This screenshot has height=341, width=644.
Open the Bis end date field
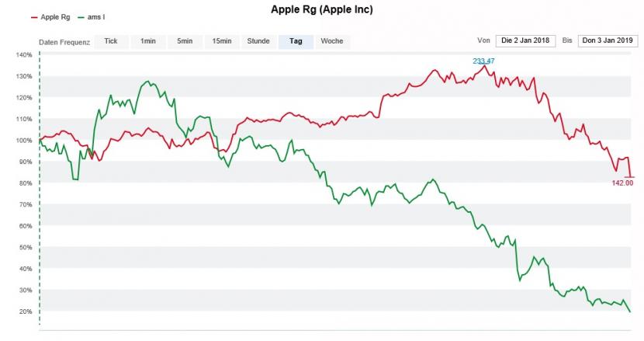click(x=607, y=41)
